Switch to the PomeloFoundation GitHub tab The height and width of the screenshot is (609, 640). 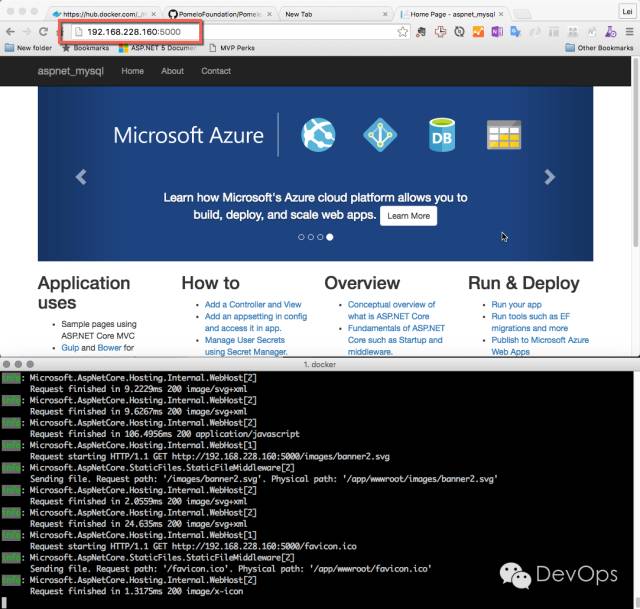[x=220, y=14]
